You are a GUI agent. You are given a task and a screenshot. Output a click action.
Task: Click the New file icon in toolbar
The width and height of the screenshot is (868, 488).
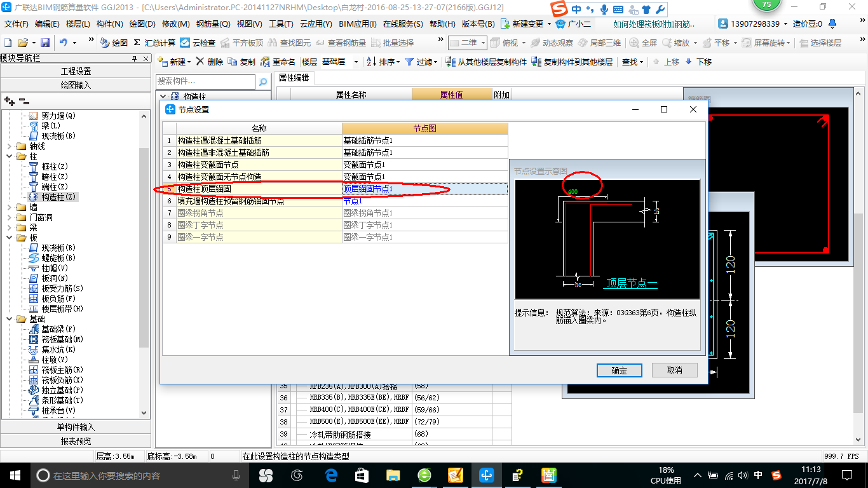(x=8, y=43)
